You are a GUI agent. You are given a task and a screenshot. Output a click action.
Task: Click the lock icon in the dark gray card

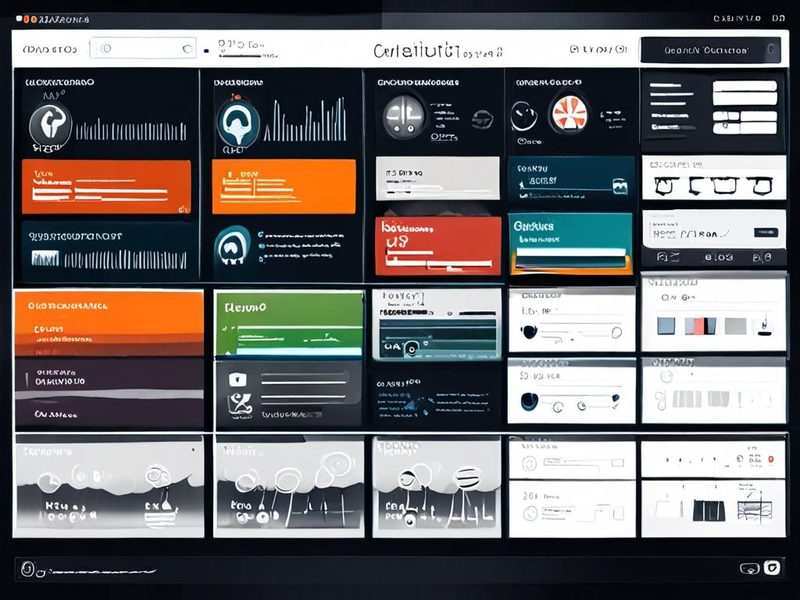pyautogui.click(x=238, y=380)
